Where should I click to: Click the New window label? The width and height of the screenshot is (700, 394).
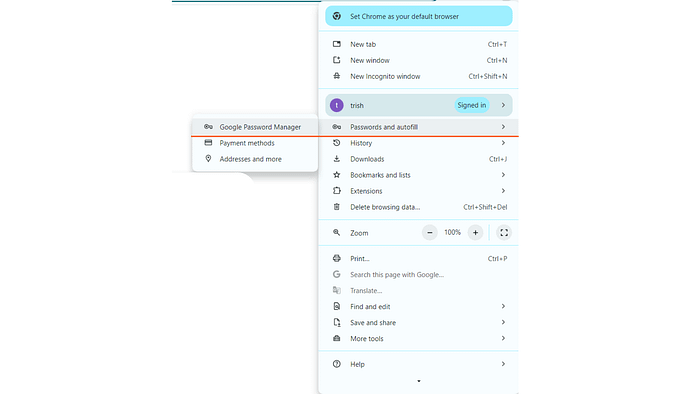pyautogui.click(x=370, y=60)
